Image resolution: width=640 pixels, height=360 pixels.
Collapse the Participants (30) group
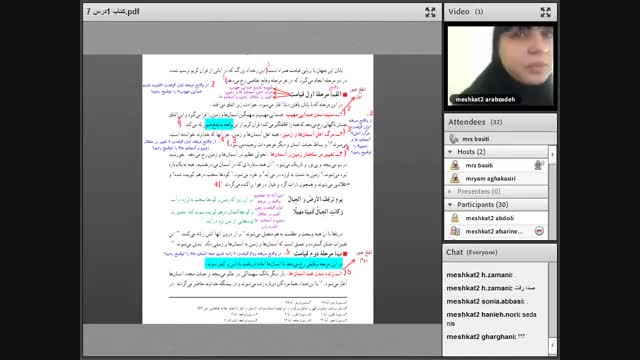click(x=450, y=204)
